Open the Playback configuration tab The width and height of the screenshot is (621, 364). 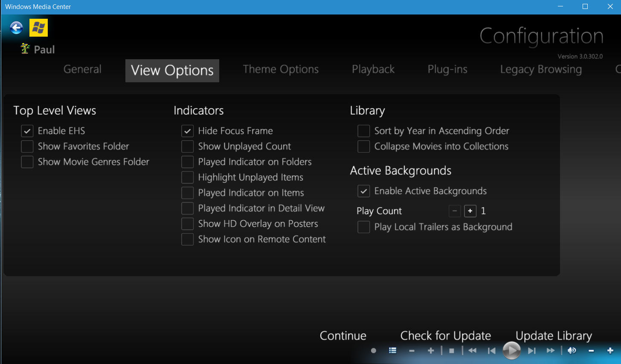[373, 69]
